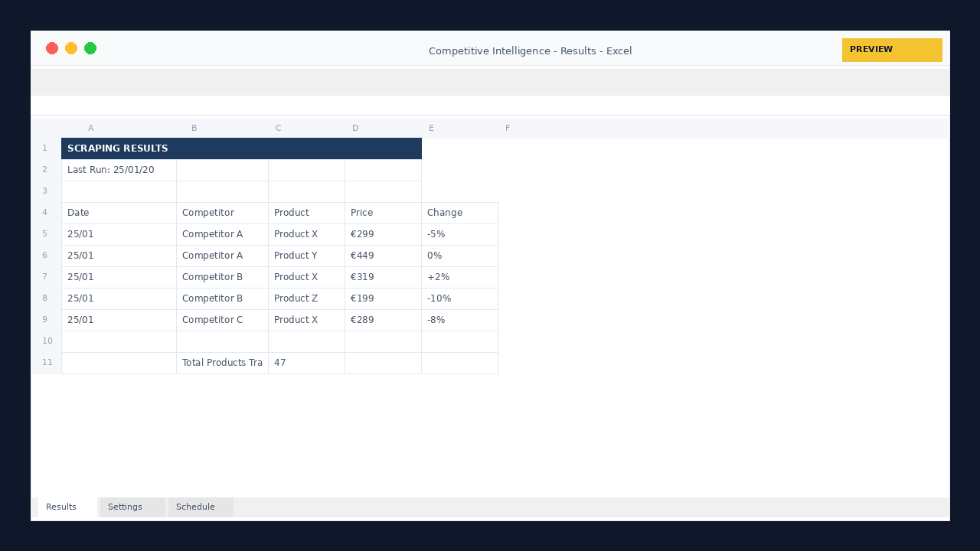Click 'Competitor B' in row 8
The image size is (980, 551).
(222, 298)
